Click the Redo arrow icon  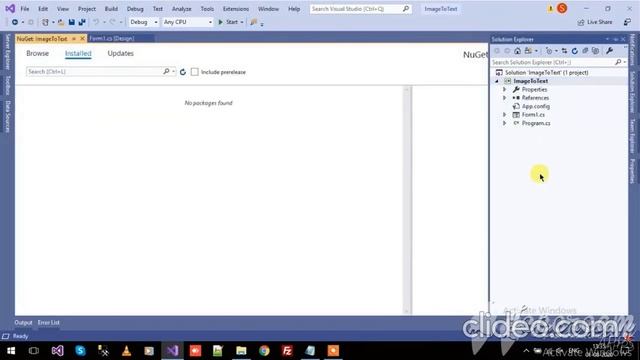point(113,22)
